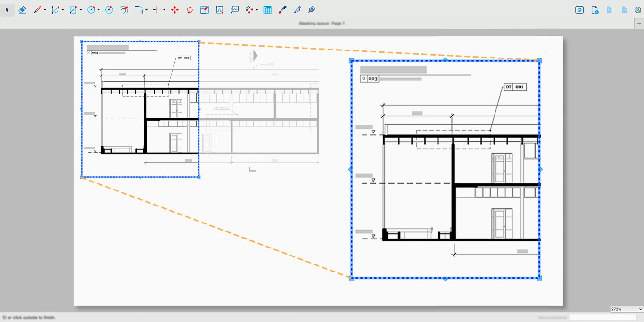Open the Line tool dropdown arrow
This screenshot has width=644, height=322.
click(45, 10)
